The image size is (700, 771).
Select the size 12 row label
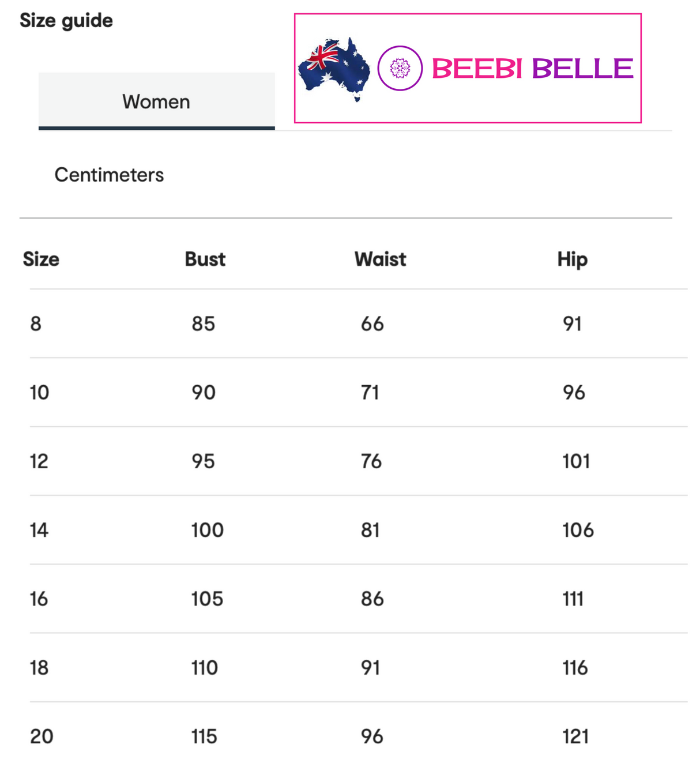39,461
